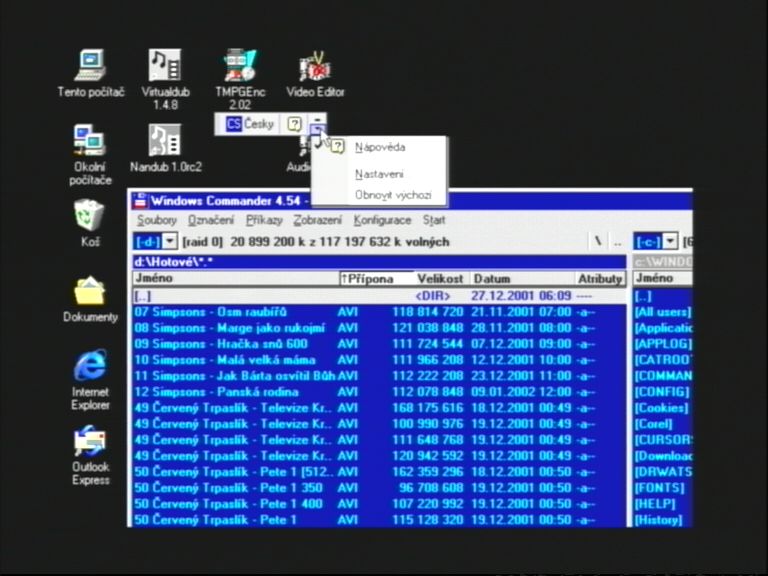
Task: Select the [History] folder in right panel
Action: [x=662, y=520]
